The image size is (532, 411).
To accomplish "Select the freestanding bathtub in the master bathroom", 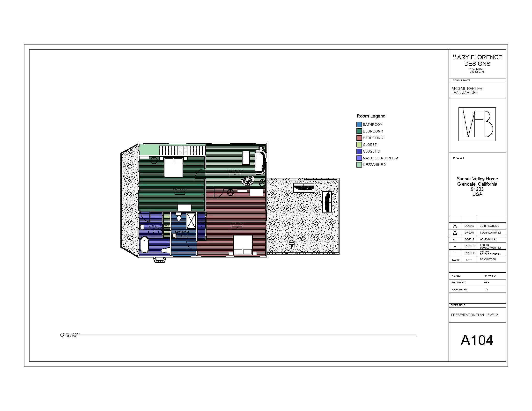I will click(144, 245).
